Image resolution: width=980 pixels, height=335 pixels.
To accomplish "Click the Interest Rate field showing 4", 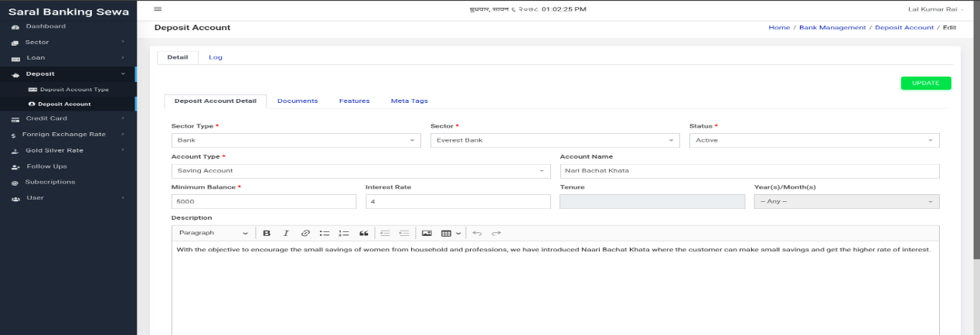I will click(458, 201).
